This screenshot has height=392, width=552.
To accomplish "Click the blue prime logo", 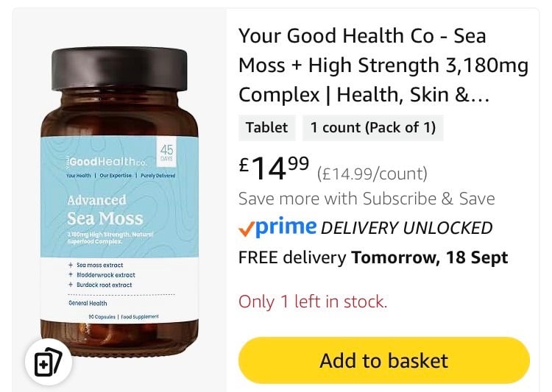I will (286, 227).
